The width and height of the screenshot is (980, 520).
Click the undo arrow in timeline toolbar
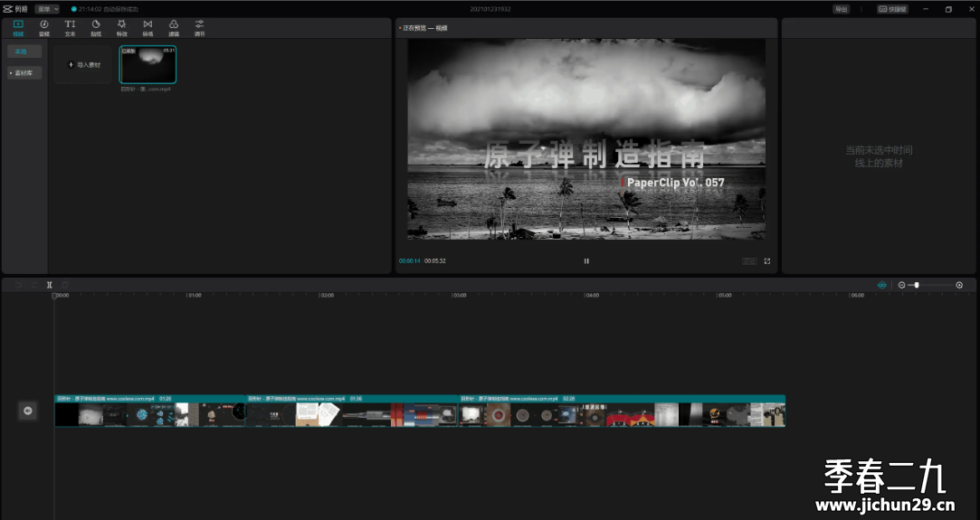click(18, 285)
